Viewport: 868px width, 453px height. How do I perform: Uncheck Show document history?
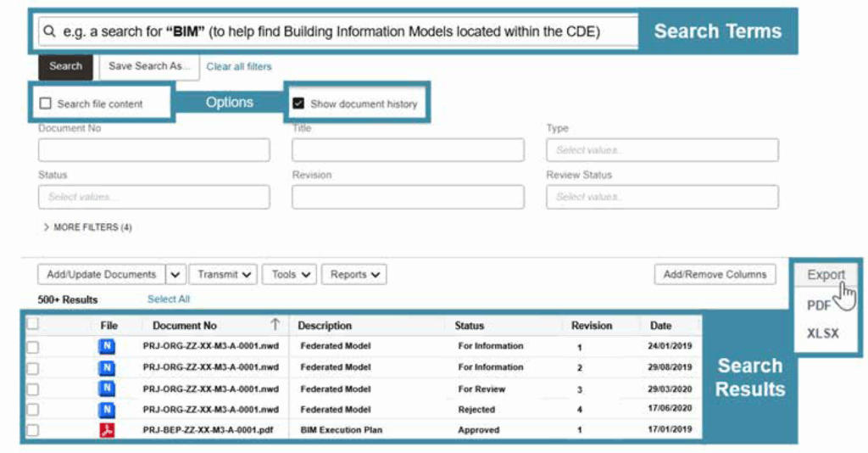(x=298, y=103)
